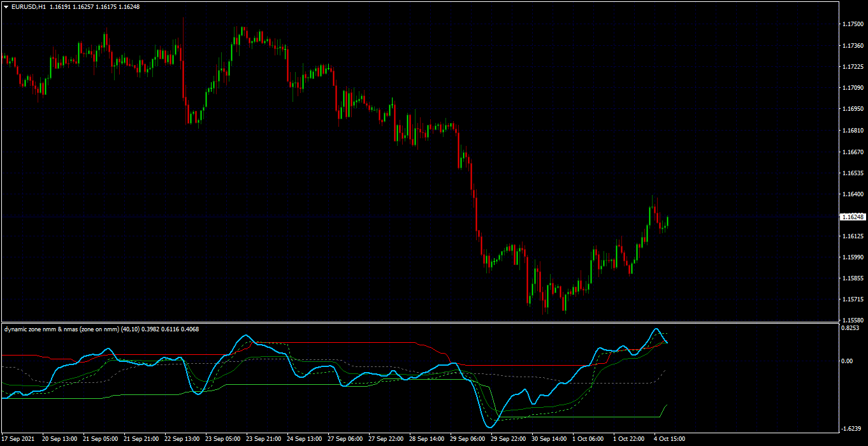Image resolution: width=868 pixels, height=446 pixels.
Task: Click the 1 Oct 06:00 time label
Action: coord(588,439)
